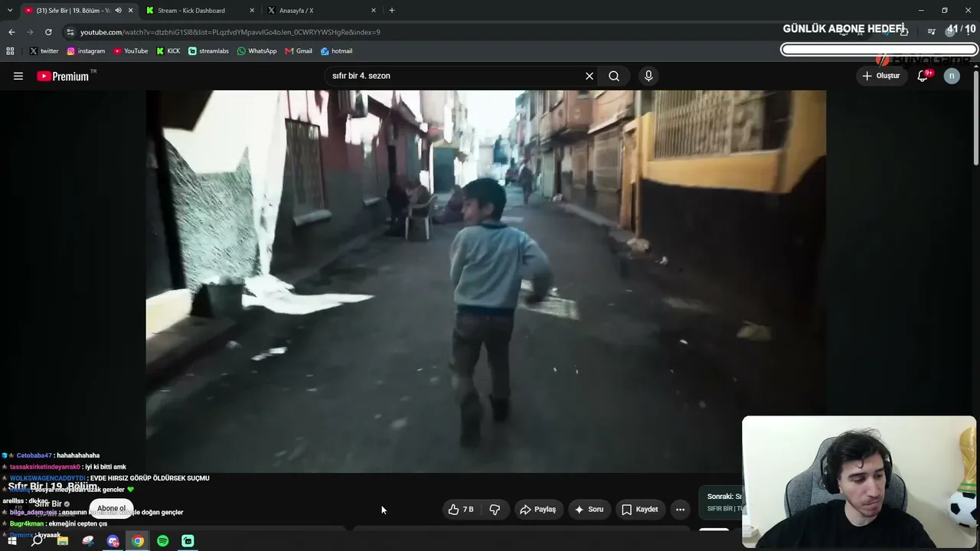Screen dimensions: 980x551
Task: Open more actions three-dot menu
Action: coord(680,509)
